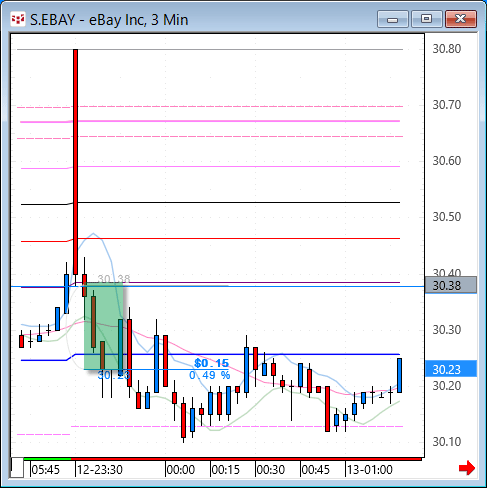
Task: Click the red candlestick chart icon in title bar
Action: click(x=18, y=19)
